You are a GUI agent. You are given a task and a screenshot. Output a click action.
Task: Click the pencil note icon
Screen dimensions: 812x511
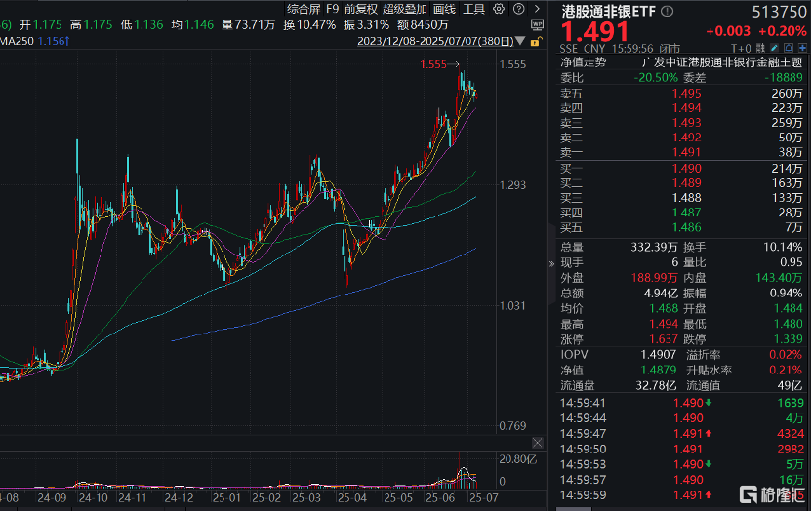(x=774, y=48)
